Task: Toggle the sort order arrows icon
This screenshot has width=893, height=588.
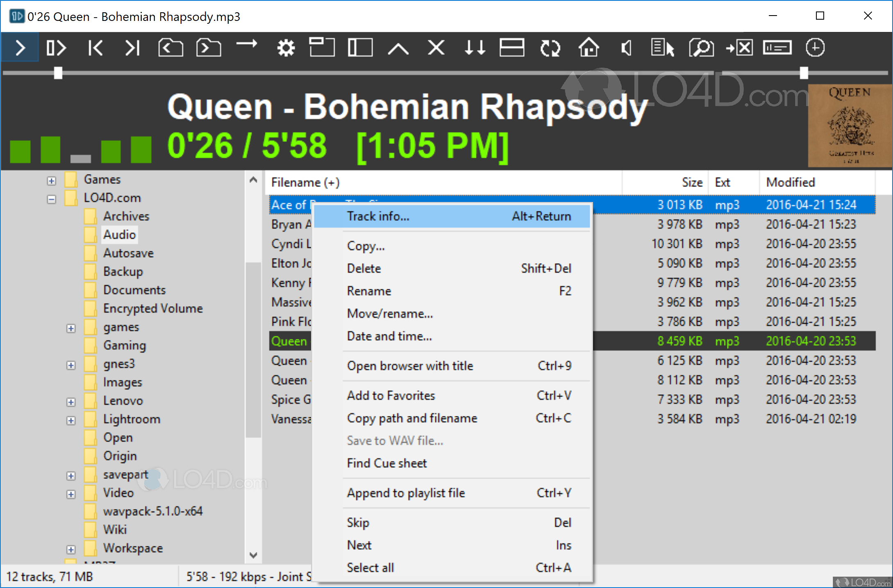Action: click(x=475, y=48)
